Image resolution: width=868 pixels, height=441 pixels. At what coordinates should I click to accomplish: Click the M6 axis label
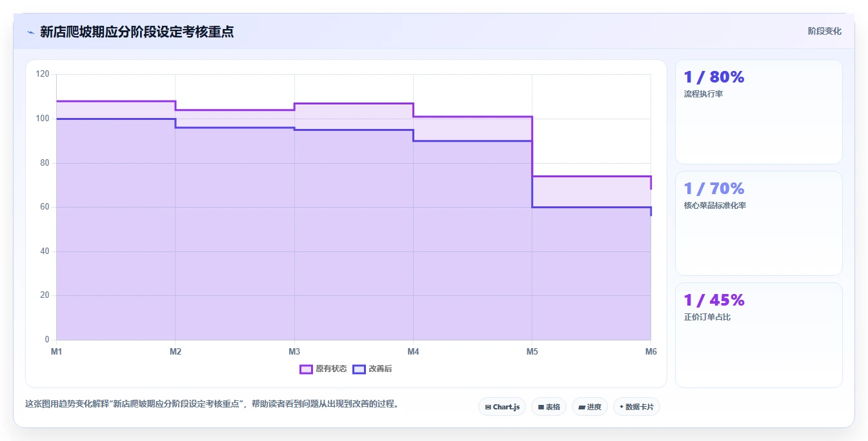pos(651,351)
